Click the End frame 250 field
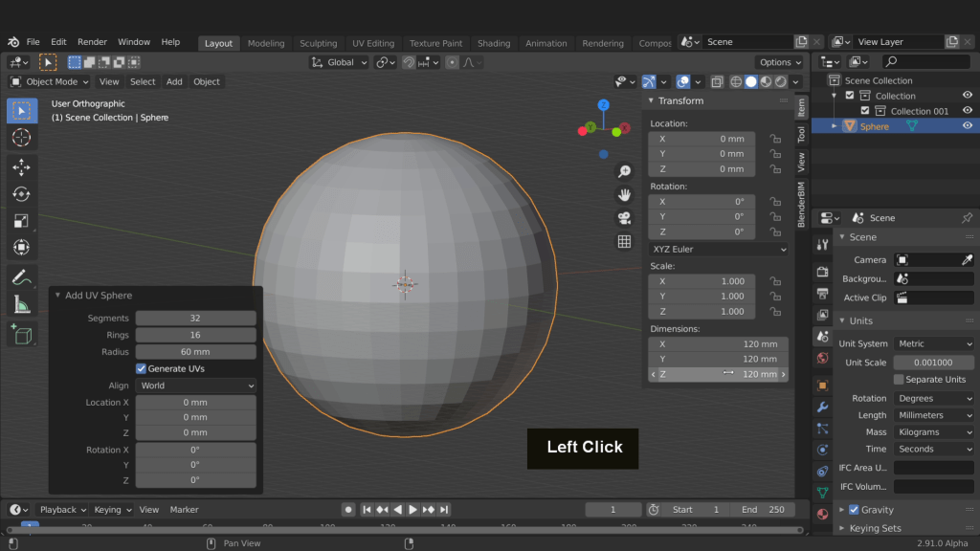This screenshot has width=980, height=551. [764, 510]
